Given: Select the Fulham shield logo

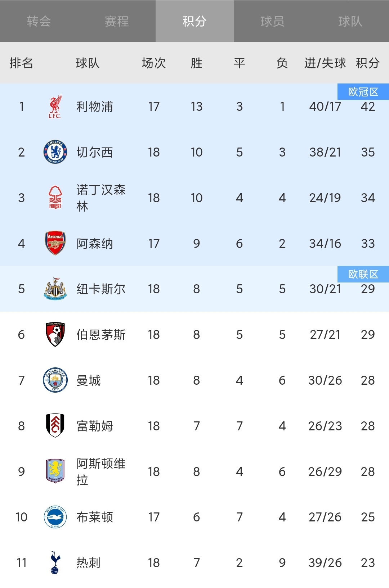Looking at the screenshot, I should [54, 426].
